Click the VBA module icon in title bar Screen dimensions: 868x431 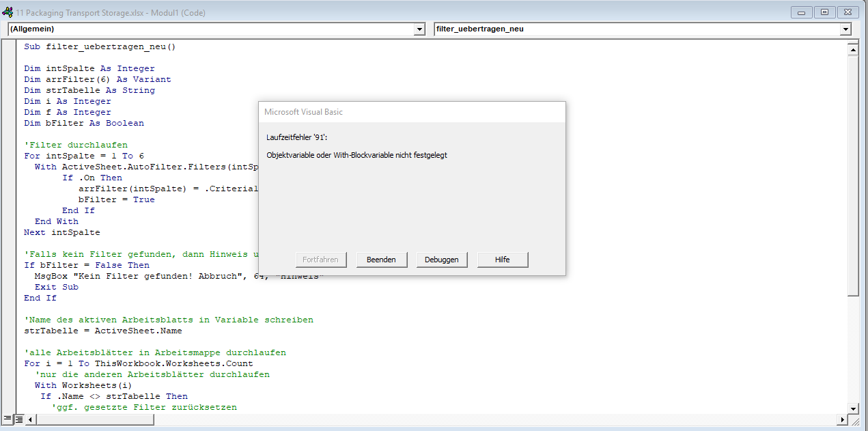[x=8, y=12]
